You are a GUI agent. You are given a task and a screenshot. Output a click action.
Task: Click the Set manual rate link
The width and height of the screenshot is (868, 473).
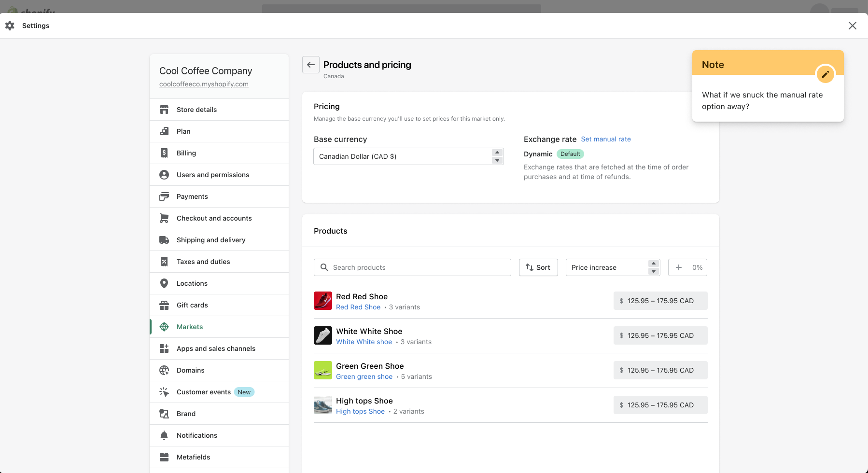pos(606,139)
